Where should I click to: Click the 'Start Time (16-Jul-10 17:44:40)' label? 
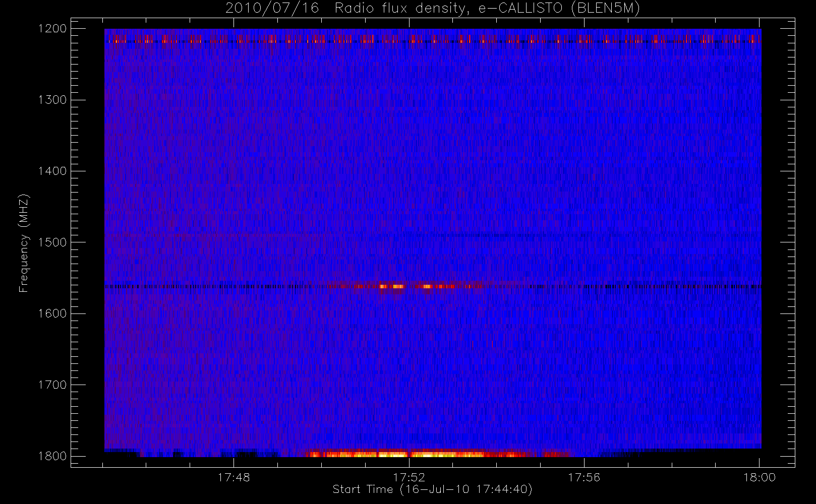[433, 489]
